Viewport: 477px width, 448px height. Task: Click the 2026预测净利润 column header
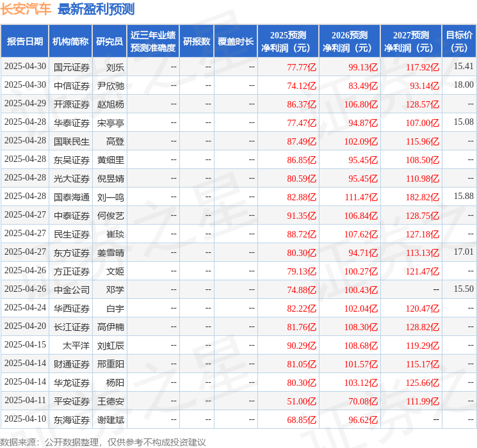[350, 42]
